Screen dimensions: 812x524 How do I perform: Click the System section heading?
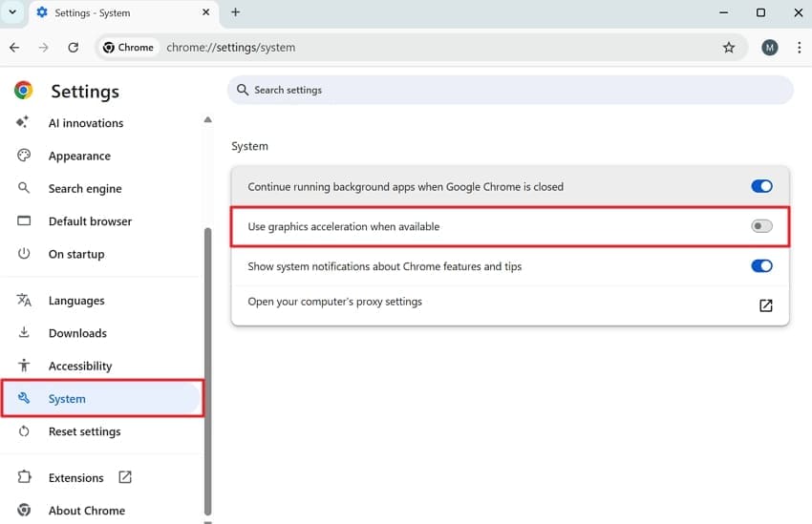[249, 146]
